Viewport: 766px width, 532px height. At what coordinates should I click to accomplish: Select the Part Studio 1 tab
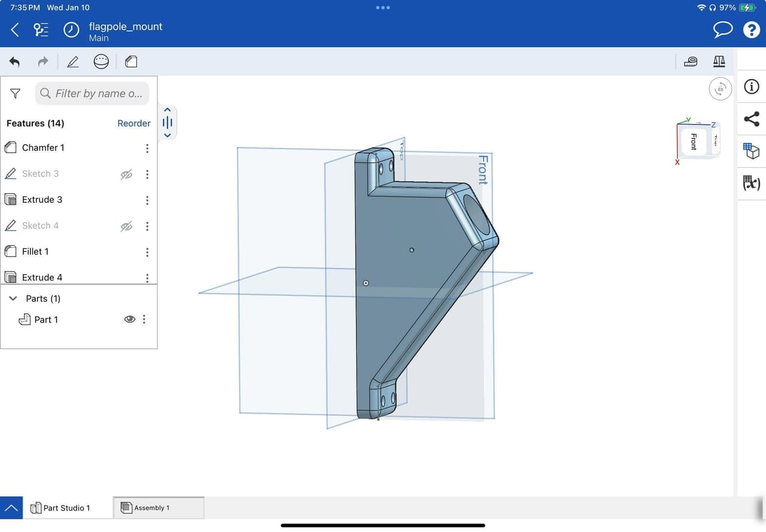click(x=66, y=508)
